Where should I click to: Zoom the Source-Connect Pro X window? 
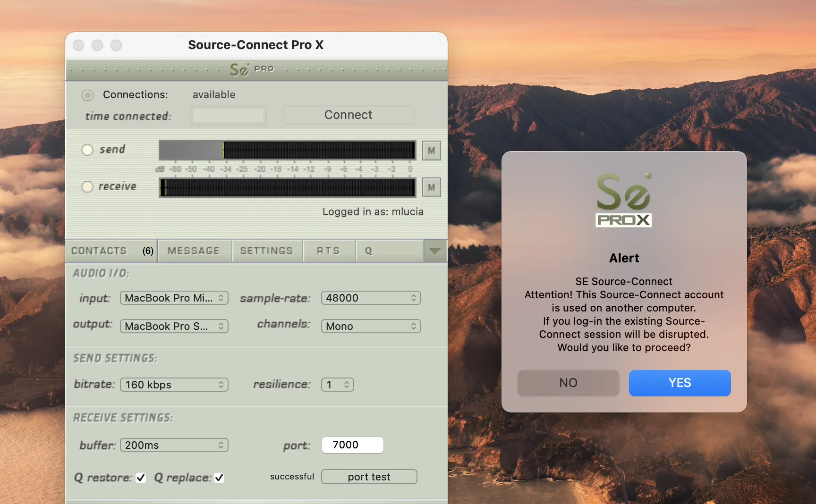(x=116, y=45)
